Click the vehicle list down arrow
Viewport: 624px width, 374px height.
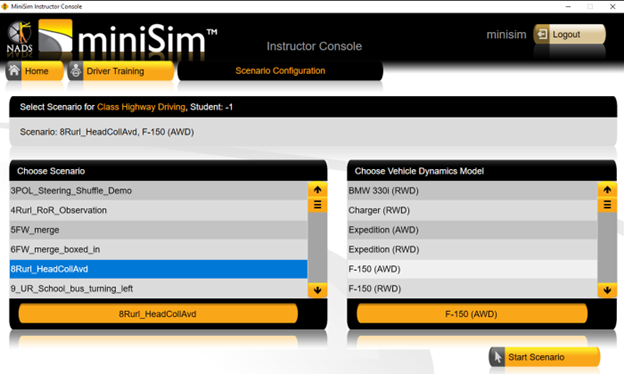(x=607, y=290)
